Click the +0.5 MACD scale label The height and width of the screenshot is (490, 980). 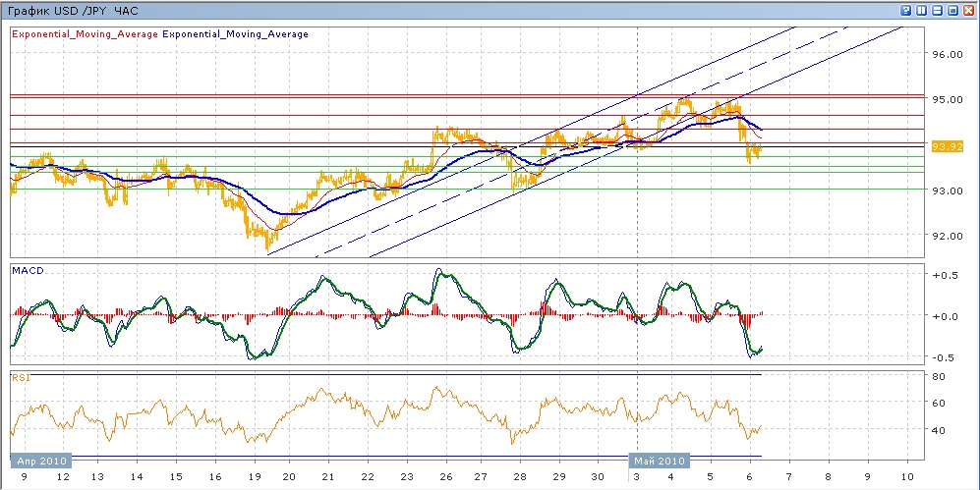(945, 275)
